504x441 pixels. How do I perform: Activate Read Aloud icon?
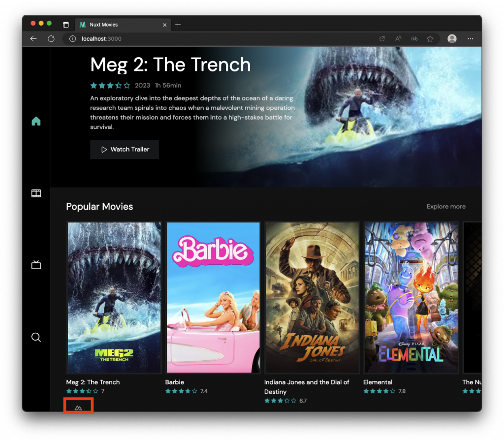(x=398, y=38)
